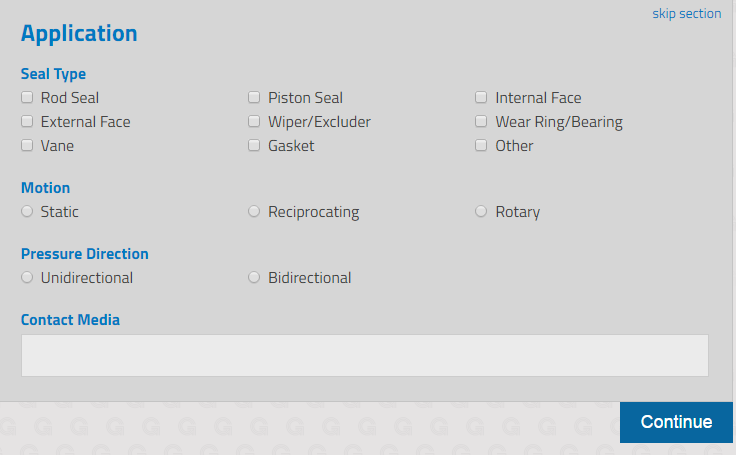Enable the Internal Face checkbox
Viewport: 736px width, 455px height.
pyautogui.click(x=482, y=98)
